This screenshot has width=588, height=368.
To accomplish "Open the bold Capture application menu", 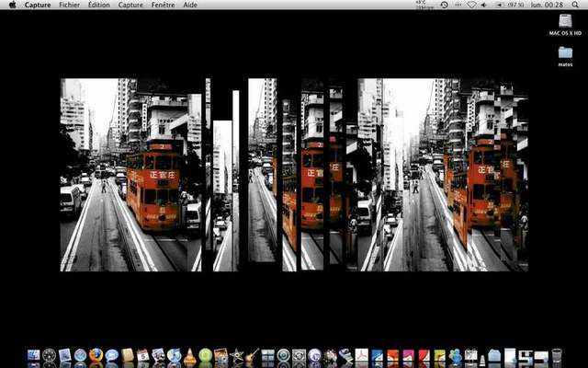I will click(38, 5).
